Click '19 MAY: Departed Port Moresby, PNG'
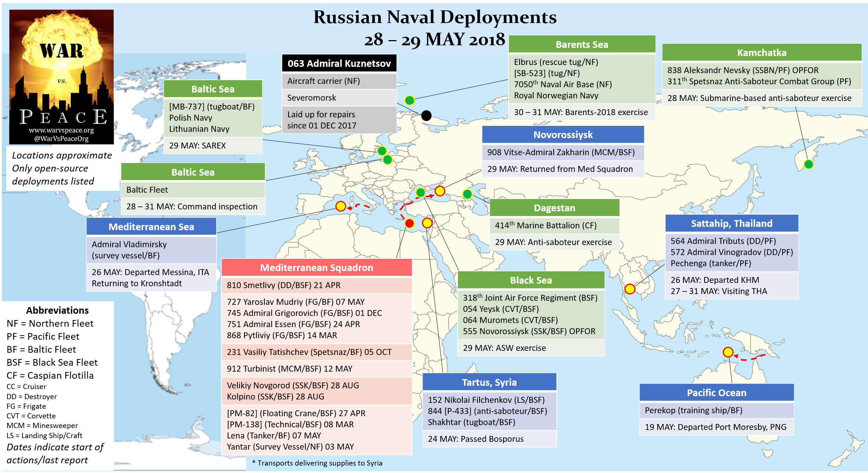Image resolution: width=868 pixels, height=473 pixels. (715, 427)
